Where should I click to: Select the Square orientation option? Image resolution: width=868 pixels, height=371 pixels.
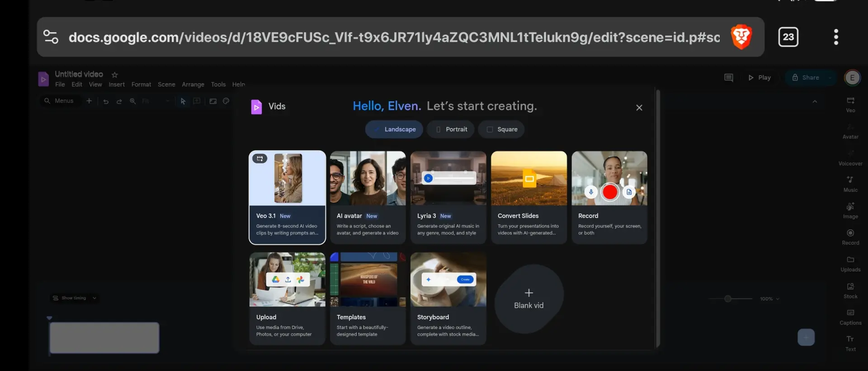[x=501, y=129]
